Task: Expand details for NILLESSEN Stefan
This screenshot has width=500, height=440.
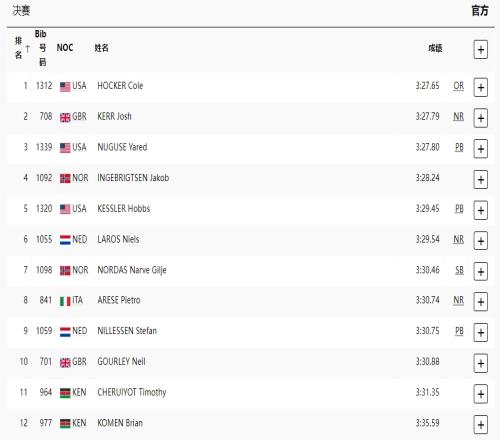Action: pos(481,333)
